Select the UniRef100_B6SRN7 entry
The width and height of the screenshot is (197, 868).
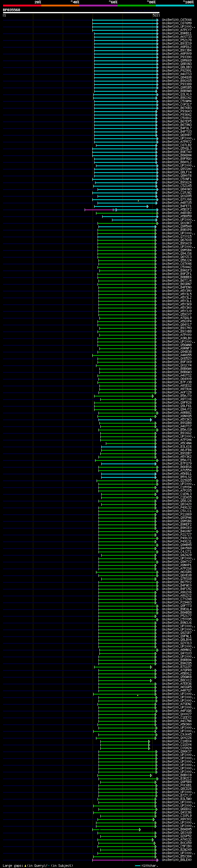pos(176,284)
